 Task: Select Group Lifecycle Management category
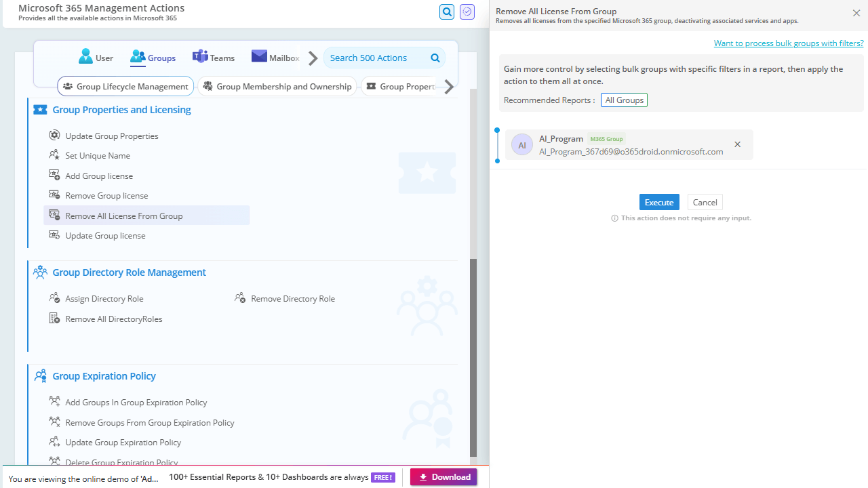coord(125,86)
